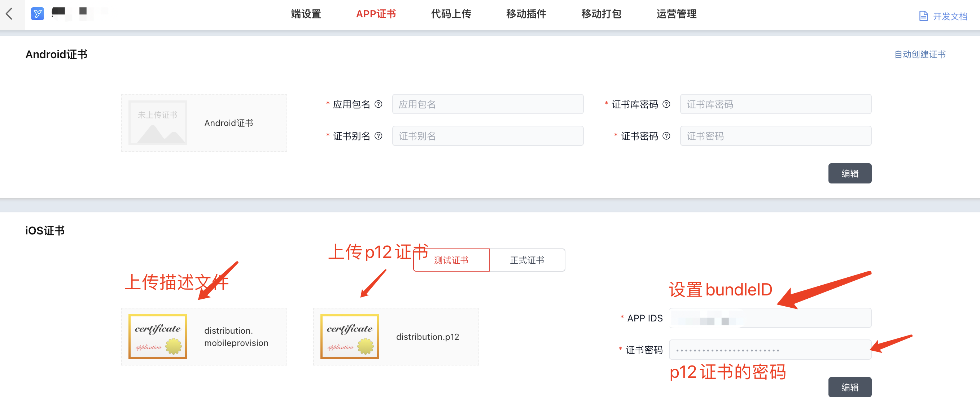Click the distribution.p12 certificate thumbnail

pyautogui.click(x=349, y=336)
